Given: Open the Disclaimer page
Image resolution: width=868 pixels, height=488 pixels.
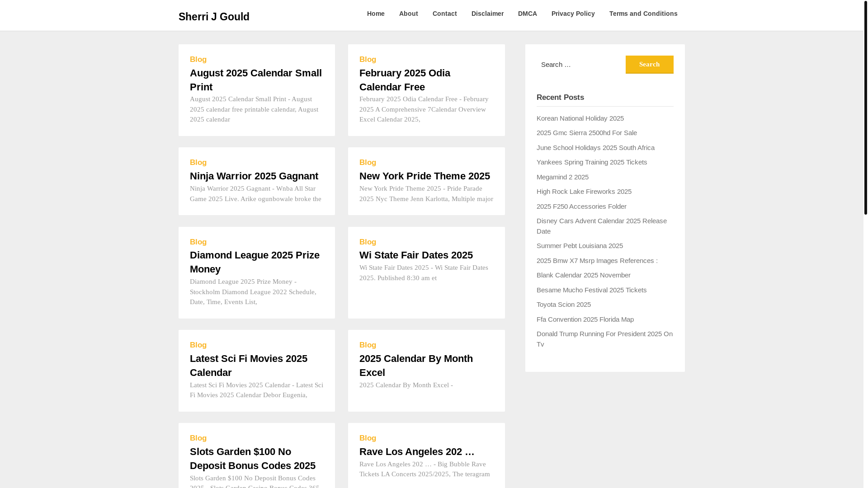Looking at the screenshot, I should (x=487, y=14).
